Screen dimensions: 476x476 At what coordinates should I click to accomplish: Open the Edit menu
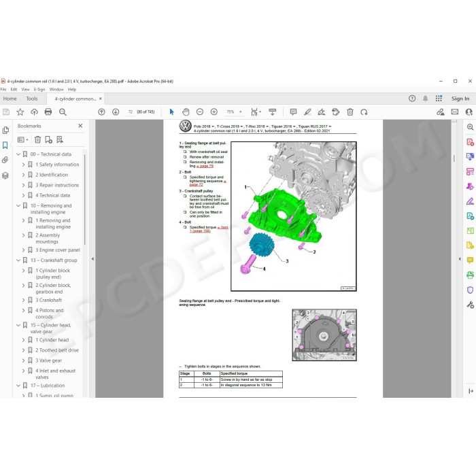[14, 90]
